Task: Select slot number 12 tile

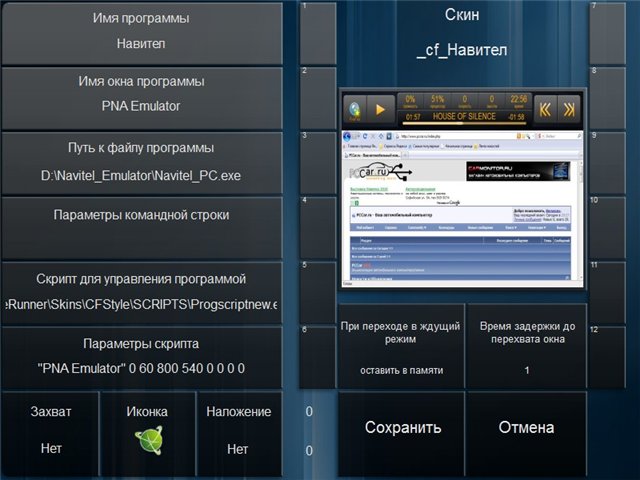Action: coord(607,357)
